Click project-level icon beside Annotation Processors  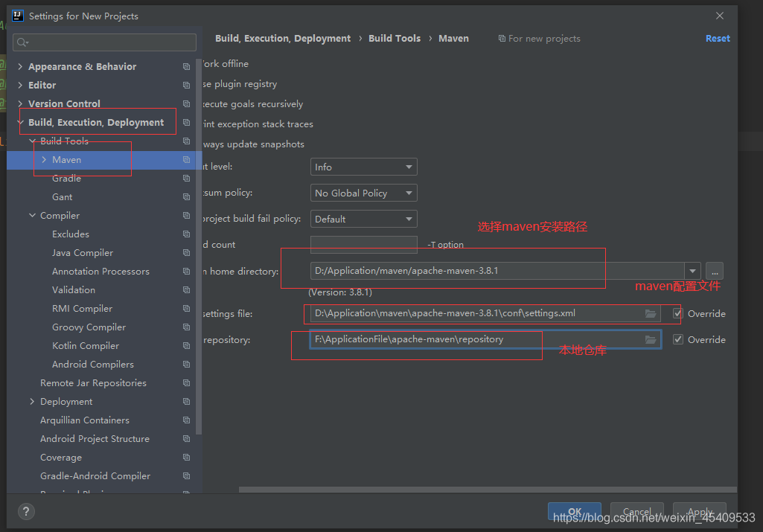coord(186,272)
